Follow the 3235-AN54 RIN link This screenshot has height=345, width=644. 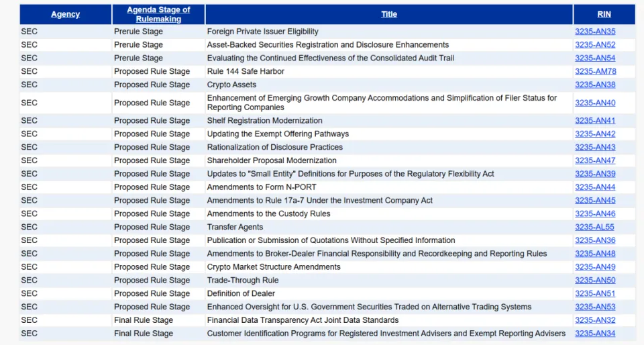tap(595, 58)
